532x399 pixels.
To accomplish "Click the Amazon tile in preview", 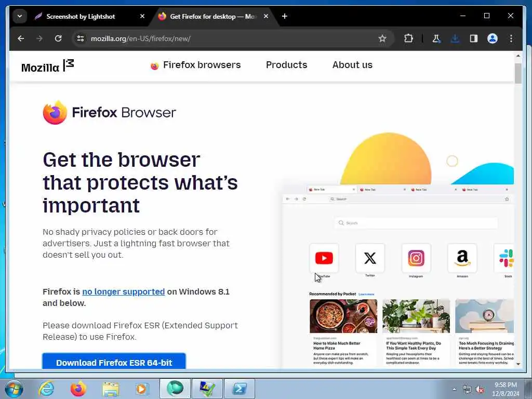I will pos(462,258).
